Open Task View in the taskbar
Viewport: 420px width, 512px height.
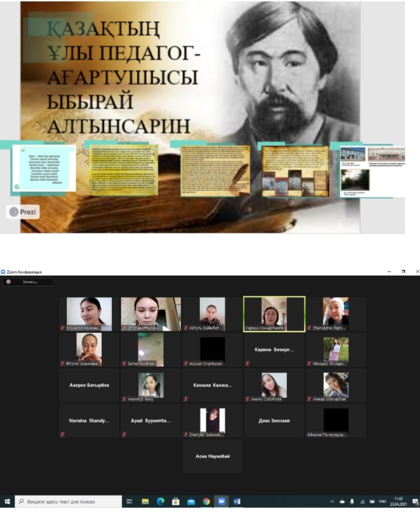pyautogui.click(x=129, y=501)
